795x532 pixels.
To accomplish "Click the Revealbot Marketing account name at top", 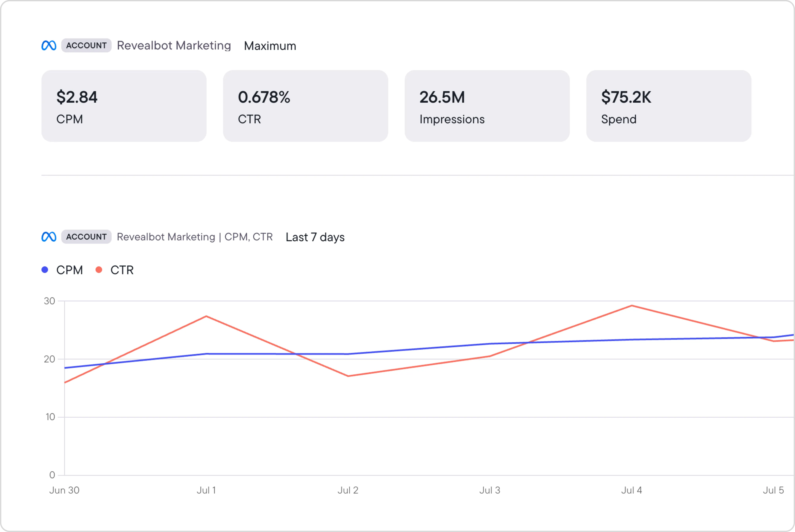I will [174, 45].
